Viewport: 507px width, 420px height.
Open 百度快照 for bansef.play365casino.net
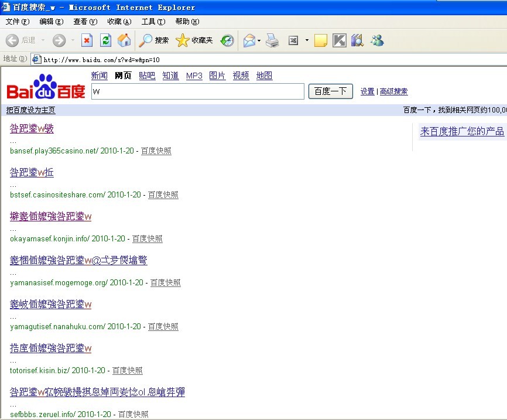coord(156,151)
